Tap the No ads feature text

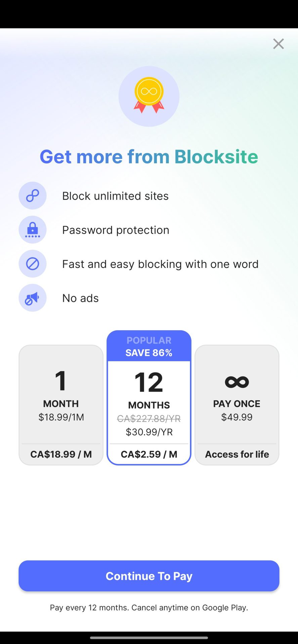click(x=80, y=298)
